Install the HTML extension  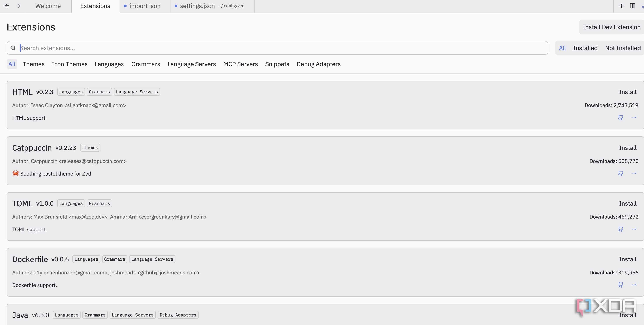pos(627,92)
